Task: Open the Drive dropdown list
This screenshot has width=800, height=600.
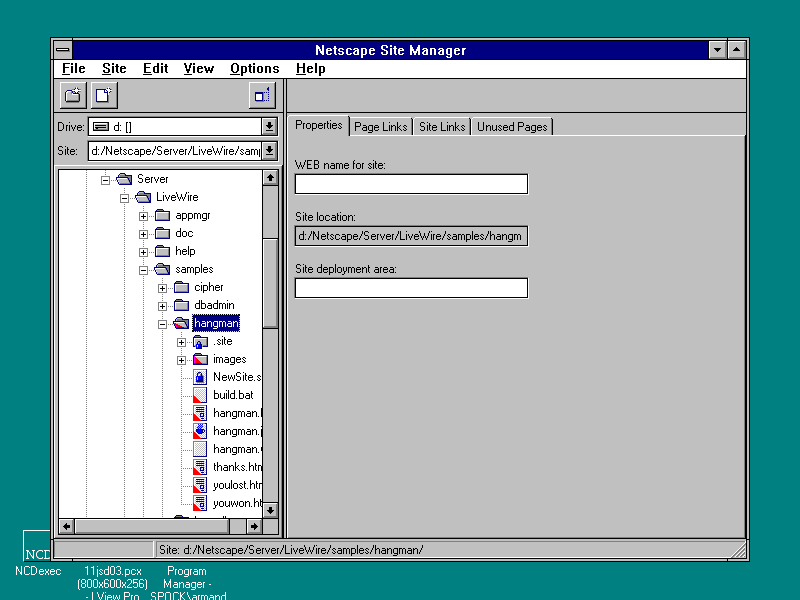Action: pyautogui.click(x=269, y=127)
